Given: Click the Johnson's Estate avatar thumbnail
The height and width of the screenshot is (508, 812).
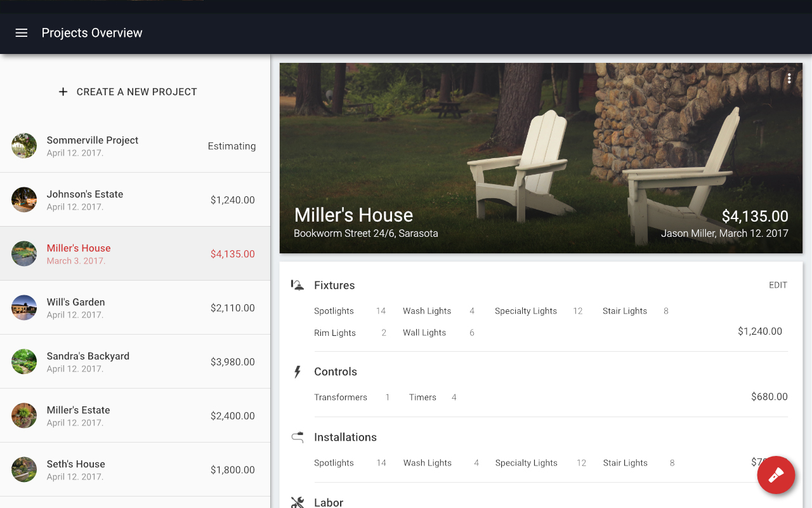Looking at the screenshot, I should [x=24, y=199].
